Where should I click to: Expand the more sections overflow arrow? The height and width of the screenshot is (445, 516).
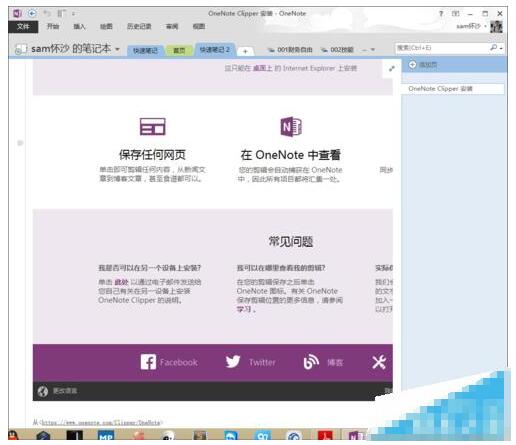373,50
